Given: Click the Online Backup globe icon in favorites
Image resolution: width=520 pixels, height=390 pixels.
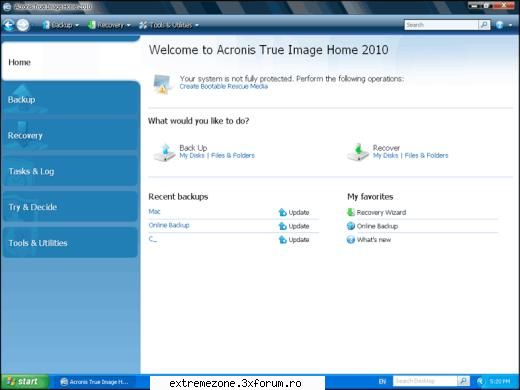Looking at the screenshot, I should pos(351,226).
